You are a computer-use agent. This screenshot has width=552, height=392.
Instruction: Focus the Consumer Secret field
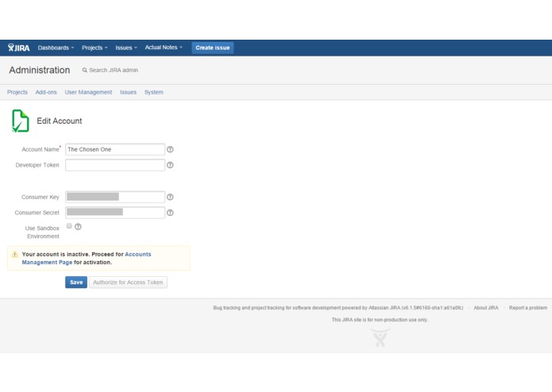[x=115, y=213]
